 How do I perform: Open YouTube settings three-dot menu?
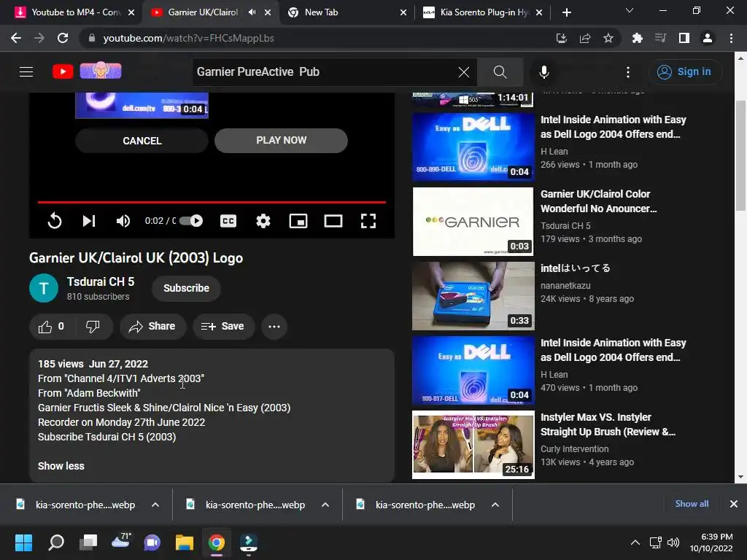[x=628, y=72]
